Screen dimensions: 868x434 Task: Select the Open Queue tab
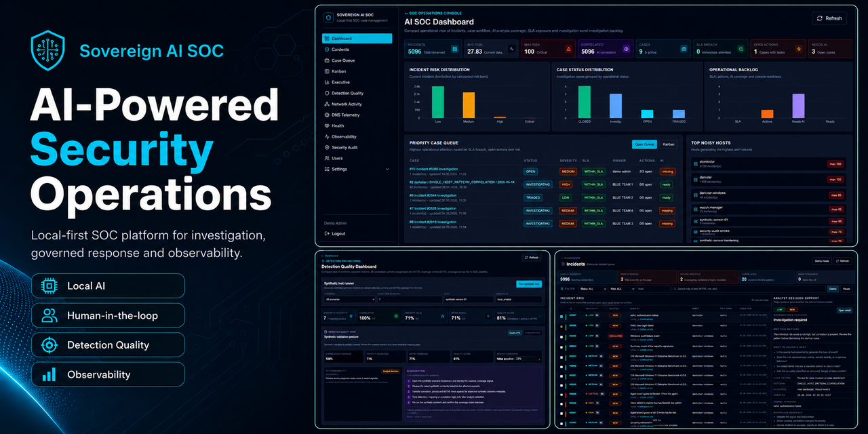coord(644,144)
